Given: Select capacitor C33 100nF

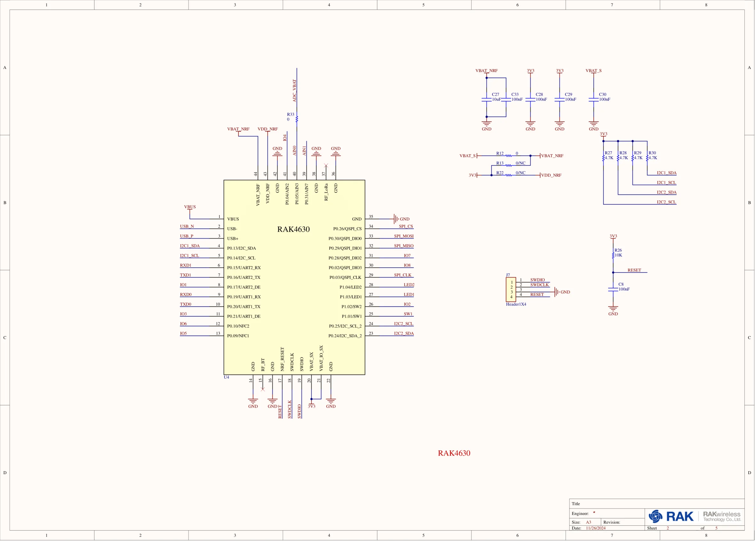Looking at the screenshot, I should click(506, 100).
